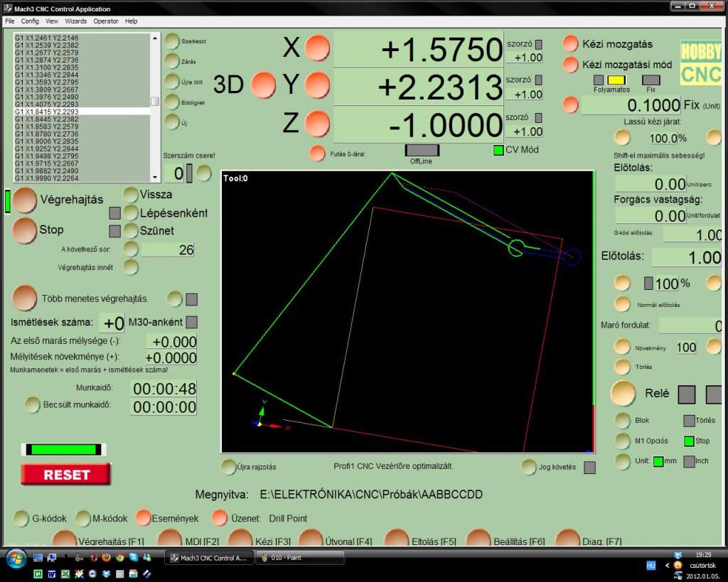
Task: Open the File menu
Action: click(10, 21)
